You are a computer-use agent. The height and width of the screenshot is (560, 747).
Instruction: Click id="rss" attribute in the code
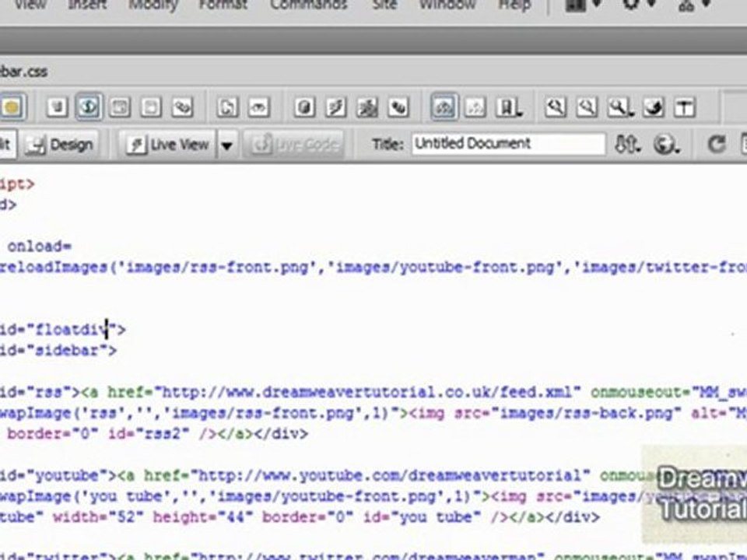[x=36, y=392]
